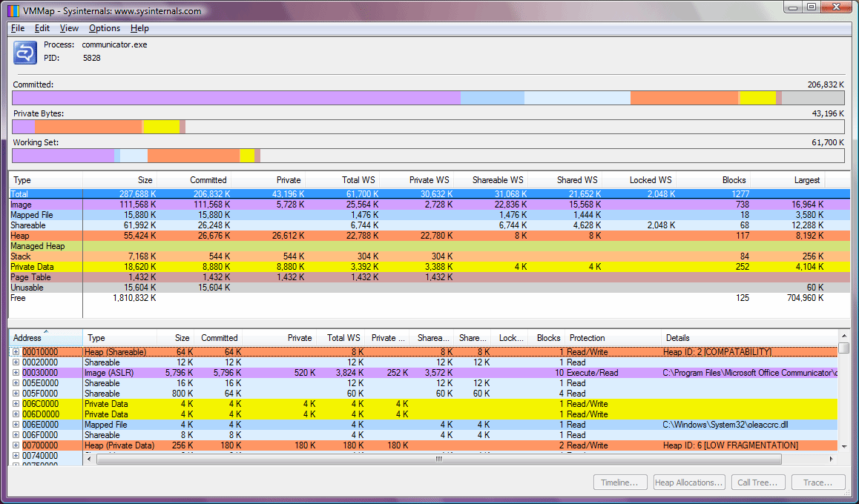Click the Call Tree button

click(x=757, y=483)
